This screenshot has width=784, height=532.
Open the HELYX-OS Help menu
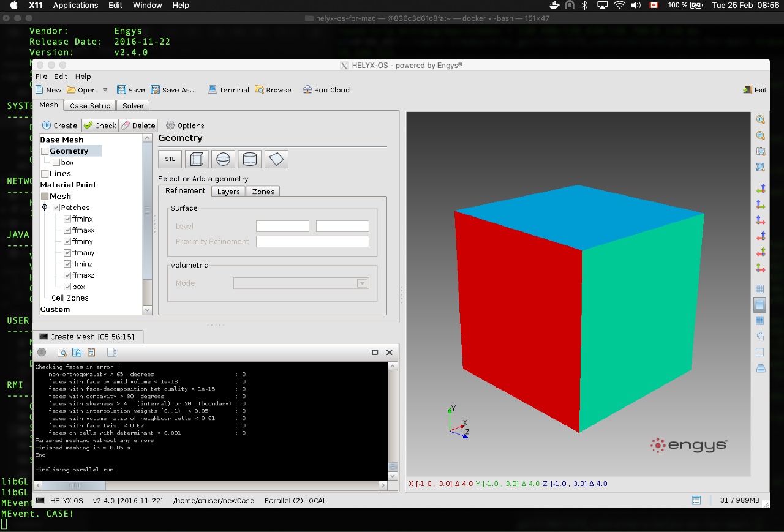pyautogui.click(x=83, y=77)
